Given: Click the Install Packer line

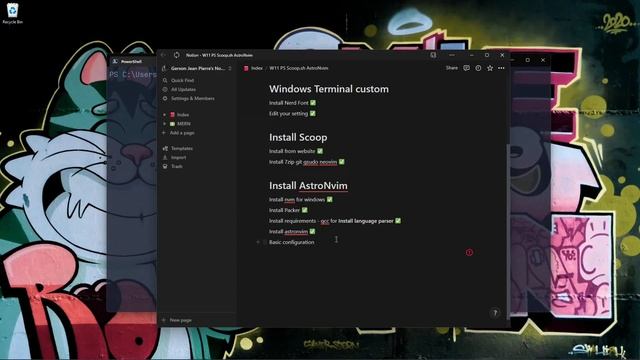Looking at the screenshot, I should [x=288, y=210].
